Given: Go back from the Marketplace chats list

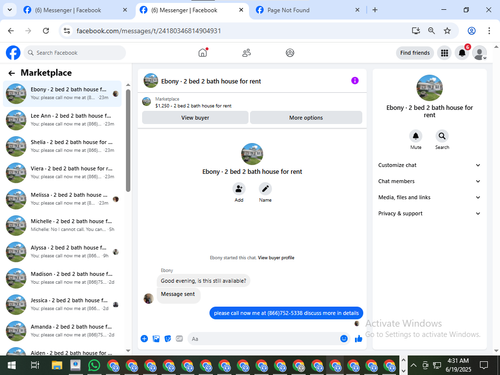Looking at the screenshot, I should tap(12, 73).
